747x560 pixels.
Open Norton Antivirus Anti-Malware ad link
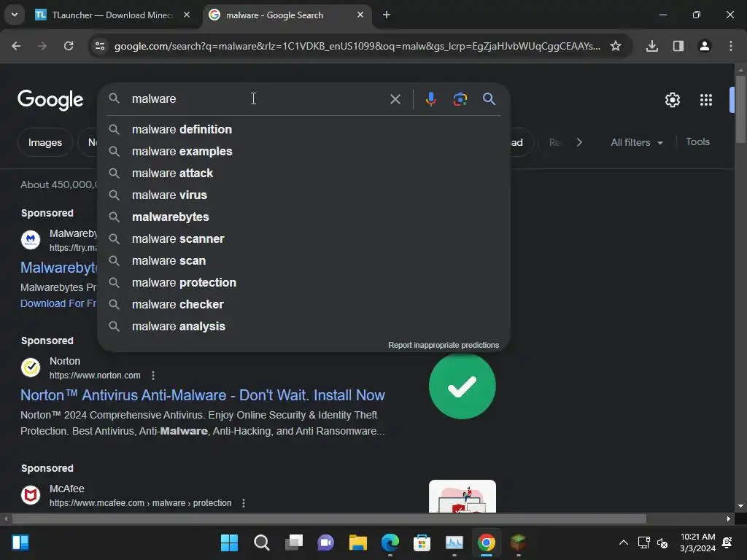coord(203,395)
